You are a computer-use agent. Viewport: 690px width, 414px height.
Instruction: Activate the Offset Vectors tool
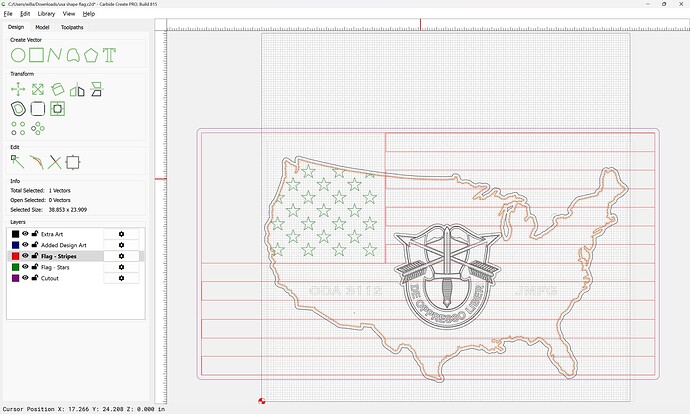(x=18, y=109)
